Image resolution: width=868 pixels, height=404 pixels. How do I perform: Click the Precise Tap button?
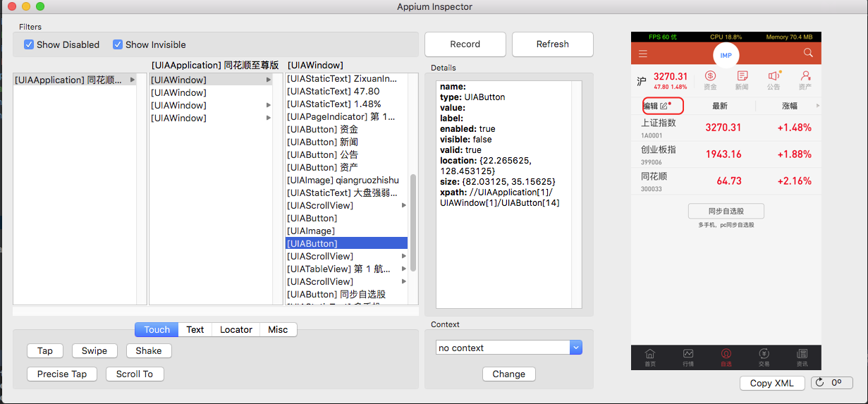pos(62,374)
